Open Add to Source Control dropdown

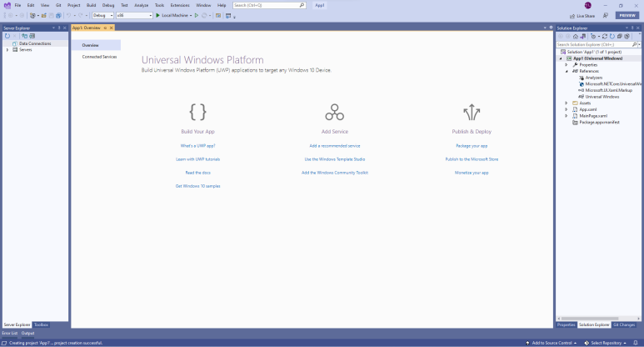coord(552,343)
